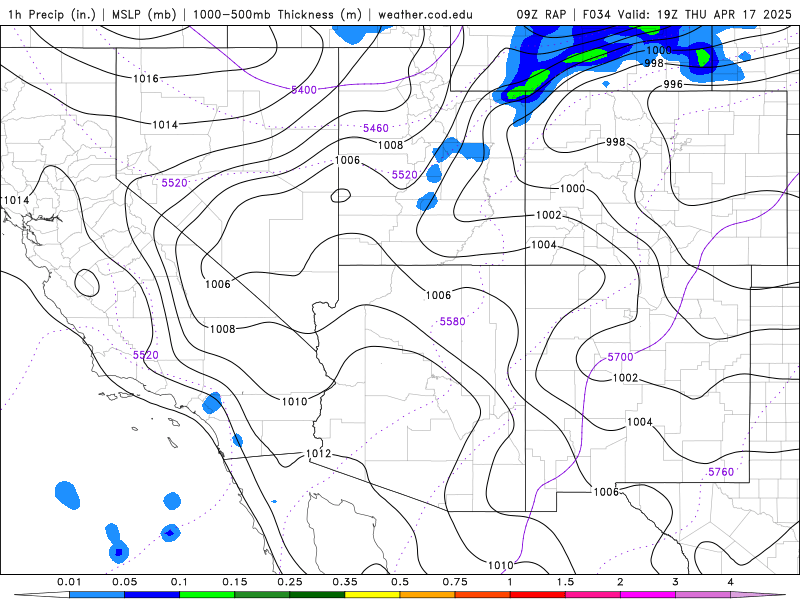Click the 'F034' forecast hour text
The width and height of the screenshot is (800, 600).
pyautogui.click(x=596, y=14)
